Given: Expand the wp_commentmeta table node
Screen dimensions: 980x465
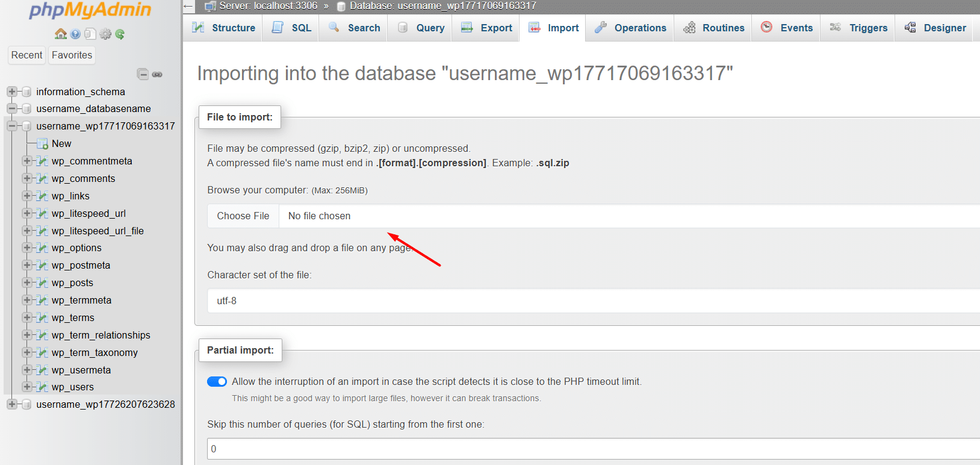Looking at the screenshot, I should point(27,161).
